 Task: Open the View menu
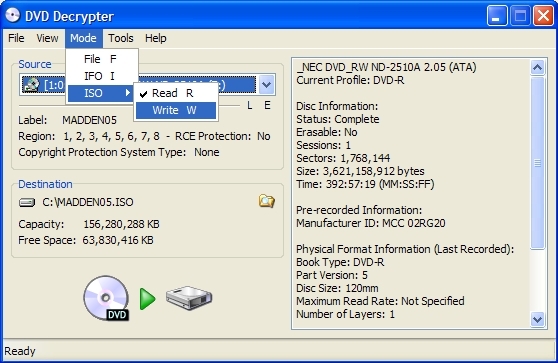(47, 38)
